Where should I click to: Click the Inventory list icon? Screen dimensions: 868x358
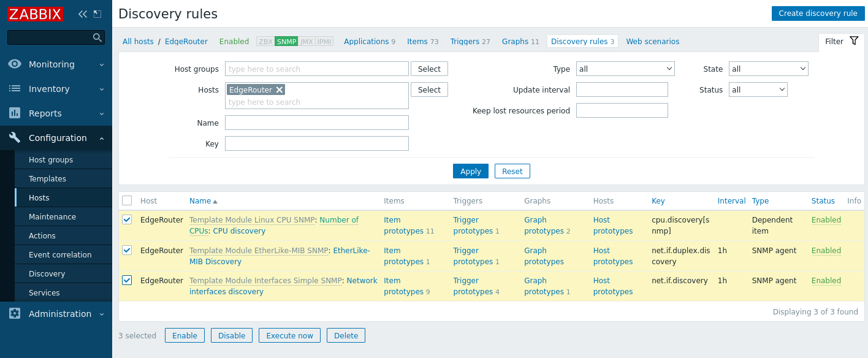coord(15,89)
